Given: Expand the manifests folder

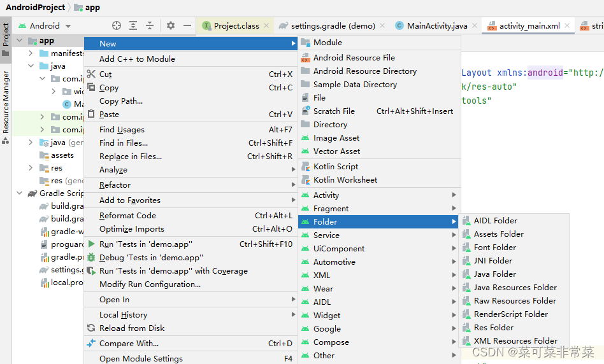Looking at the screenshot, I should pos(31,53).
